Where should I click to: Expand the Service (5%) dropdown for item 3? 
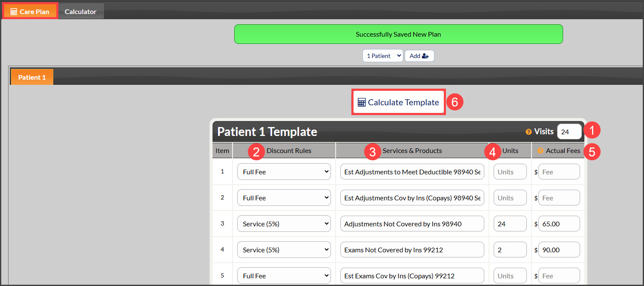click(x=284, y=224)
